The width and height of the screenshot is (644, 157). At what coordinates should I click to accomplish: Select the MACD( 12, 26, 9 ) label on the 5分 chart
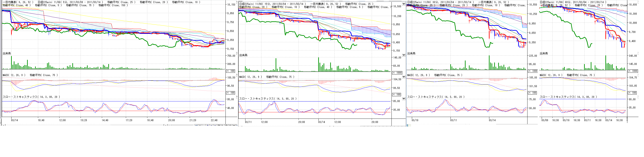click(x=14, y=75)
